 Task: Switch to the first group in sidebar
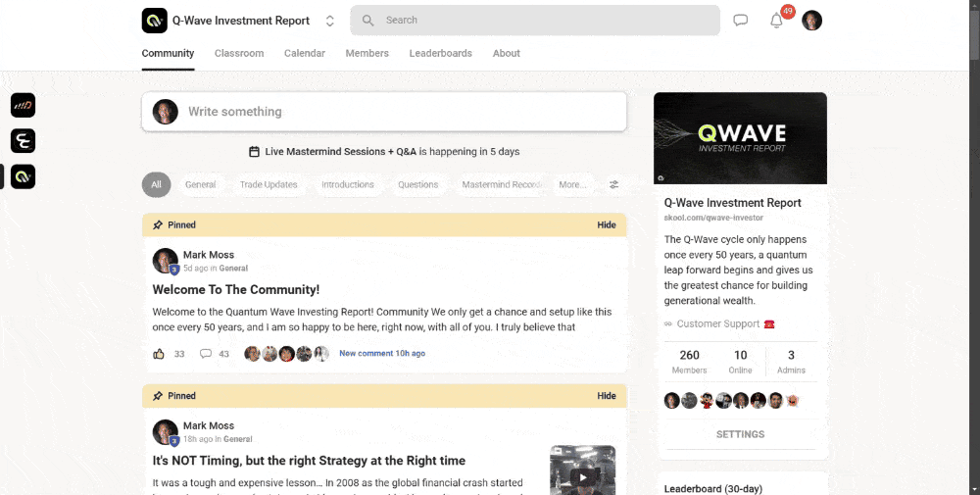coord(24,105)
